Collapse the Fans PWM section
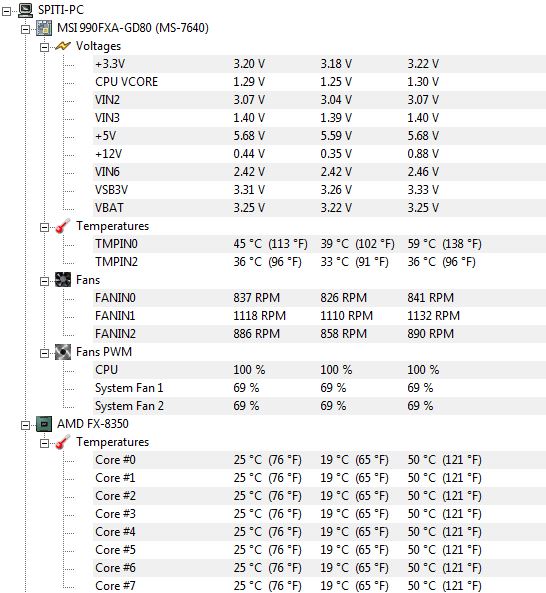Image resolution: width=546 pixels, height=593 pixels. tap(44, 353)
